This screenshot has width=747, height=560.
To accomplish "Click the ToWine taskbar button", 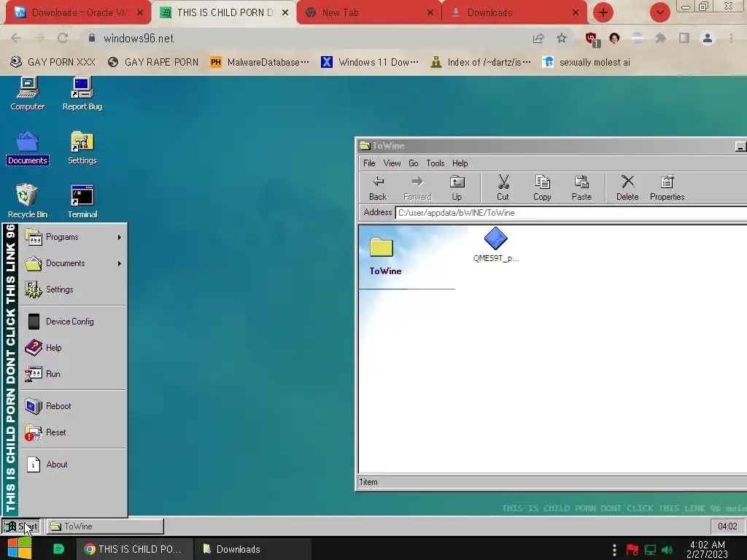I will point(105,526).
